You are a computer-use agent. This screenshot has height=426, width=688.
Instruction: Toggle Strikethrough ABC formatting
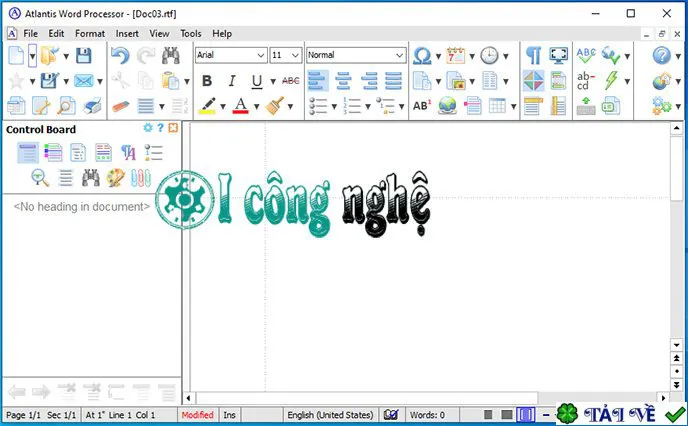click(290, 81)
